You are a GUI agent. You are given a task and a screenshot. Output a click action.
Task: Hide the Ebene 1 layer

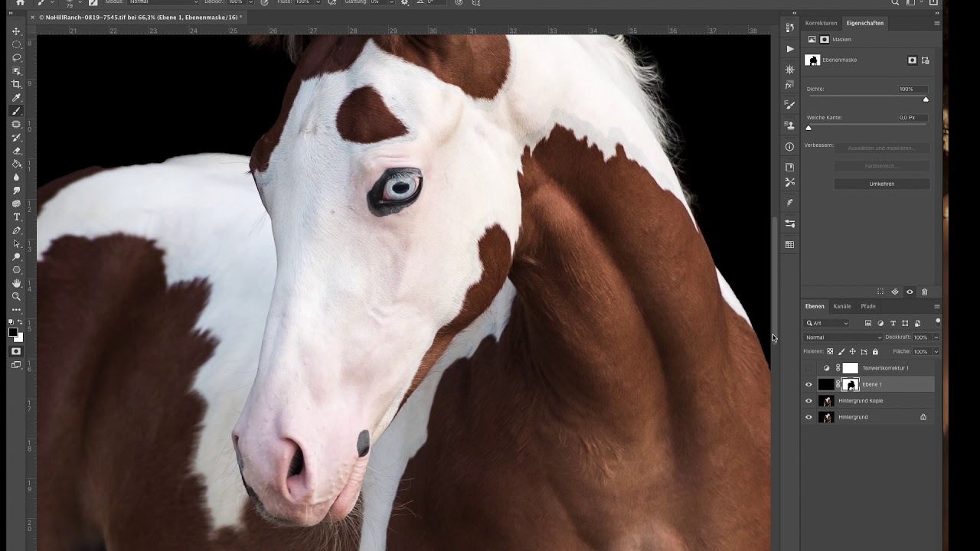coord(808,384)
